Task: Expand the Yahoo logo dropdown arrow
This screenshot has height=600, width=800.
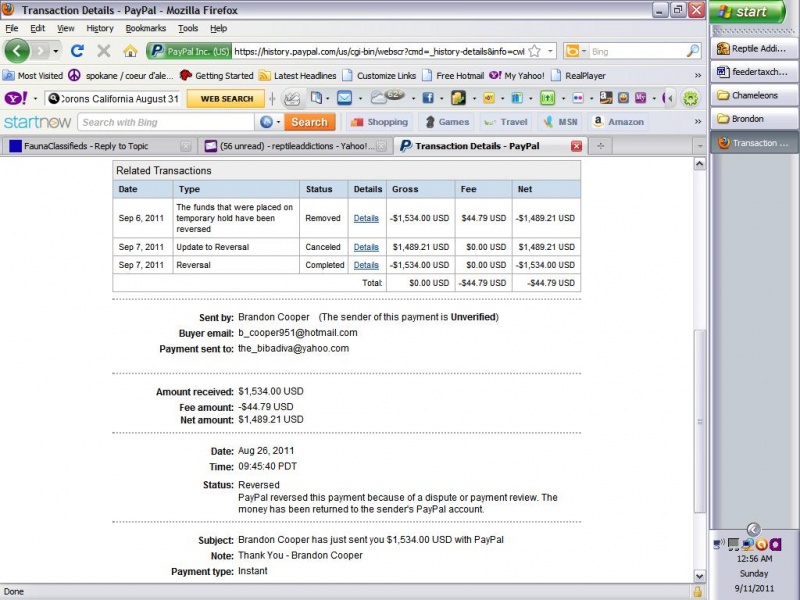Action: (35, 98)
